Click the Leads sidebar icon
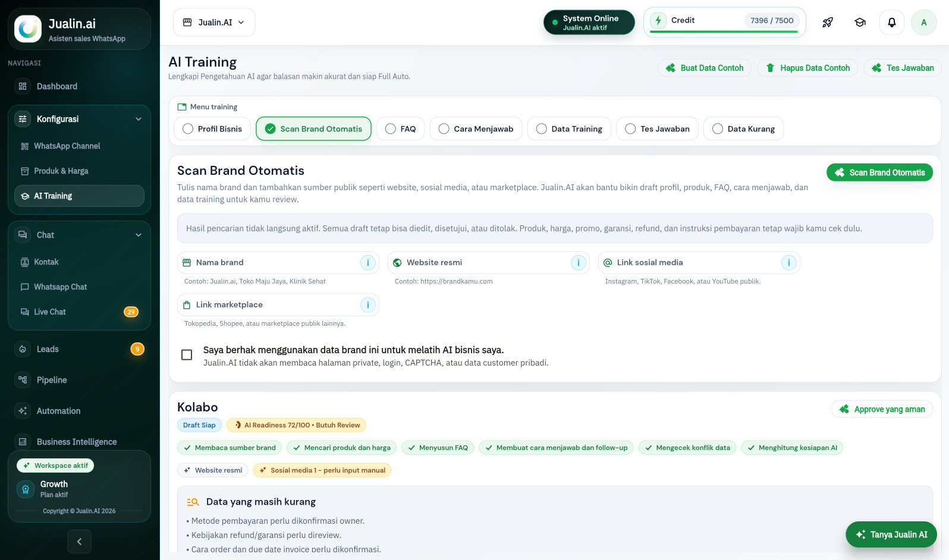 point(23,349)
